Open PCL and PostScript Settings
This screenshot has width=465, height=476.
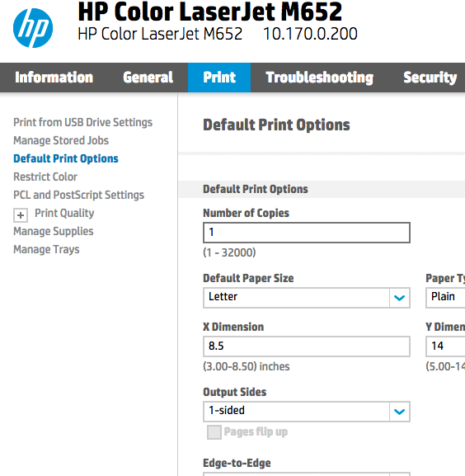[x=78, y=195]
